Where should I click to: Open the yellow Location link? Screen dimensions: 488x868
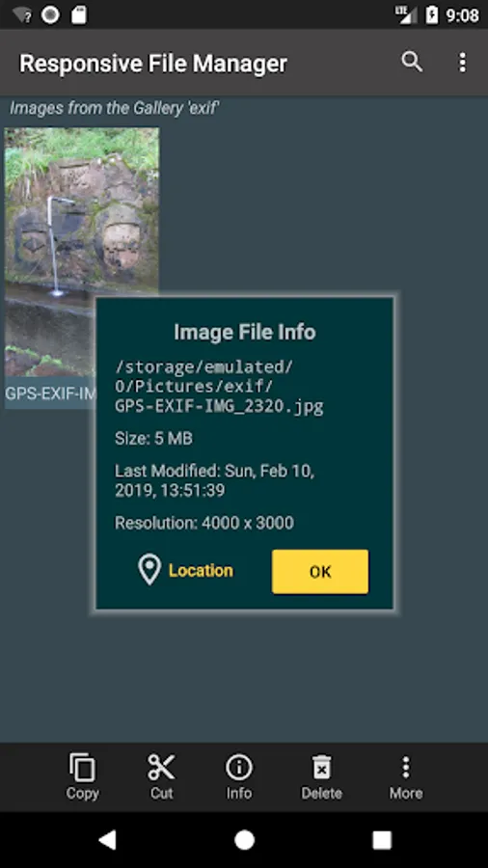coord(201,570)
